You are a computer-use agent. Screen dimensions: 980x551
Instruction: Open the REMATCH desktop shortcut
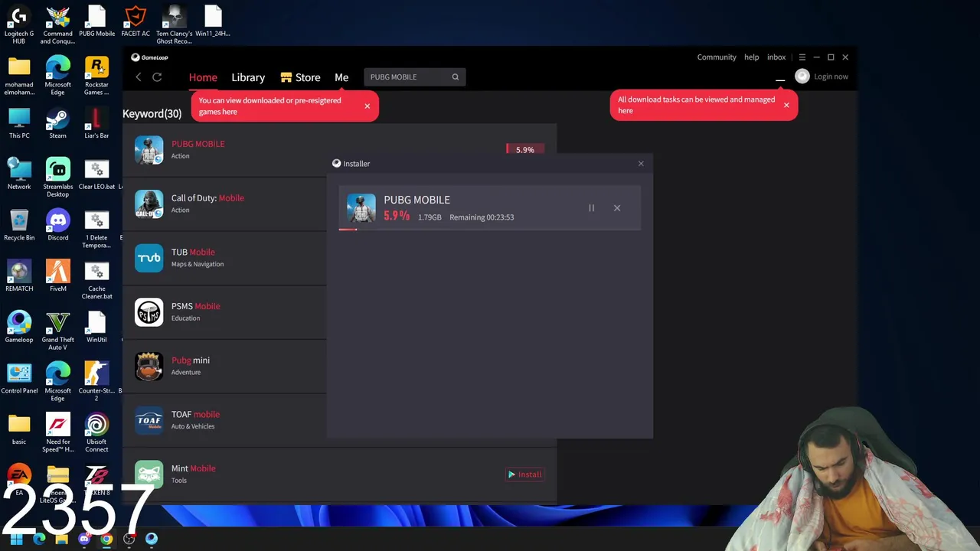click(x=19, y=276)
